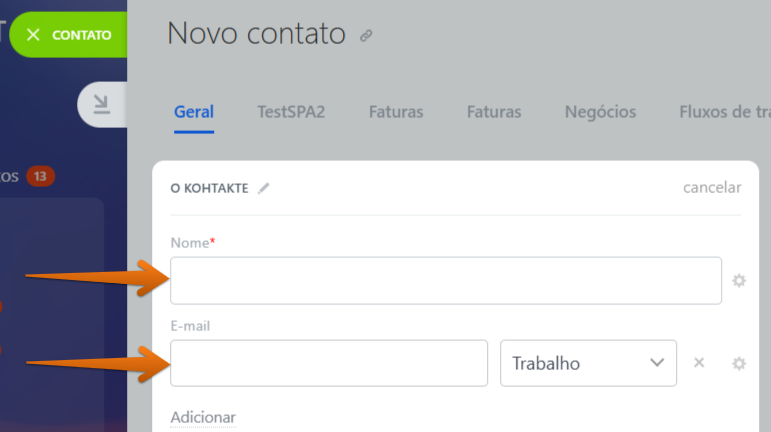Viewport: 771px width, 432px height.
Task: Click the chevron arrow in Trabalho selector
Action: click(657, 363)
